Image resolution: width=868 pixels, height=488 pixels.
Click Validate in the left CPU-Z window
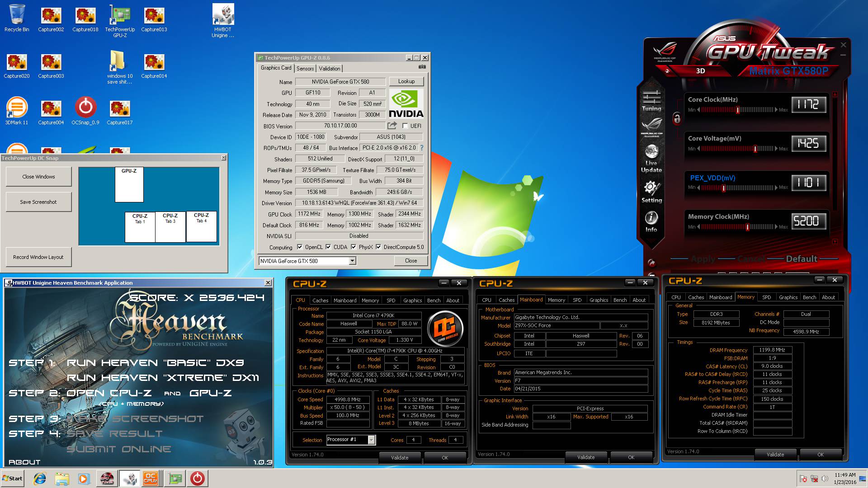400,457
